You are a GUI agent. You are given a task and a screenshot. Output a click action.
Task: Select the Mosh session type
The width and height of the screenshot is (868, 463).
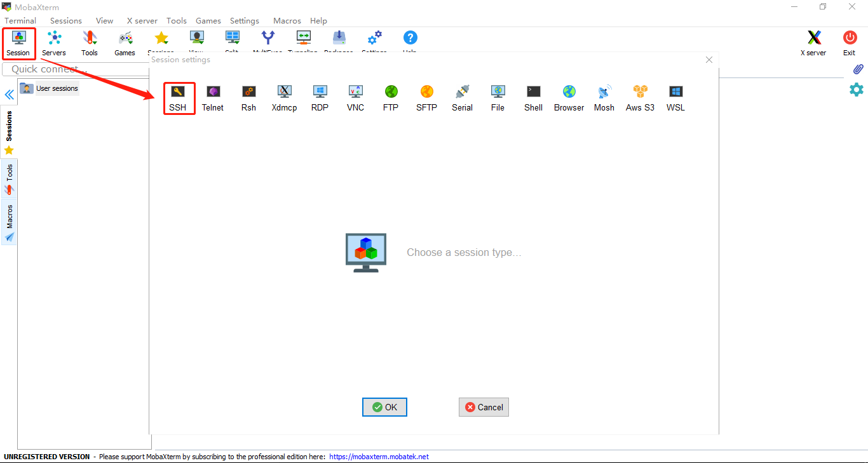(604, 98)
